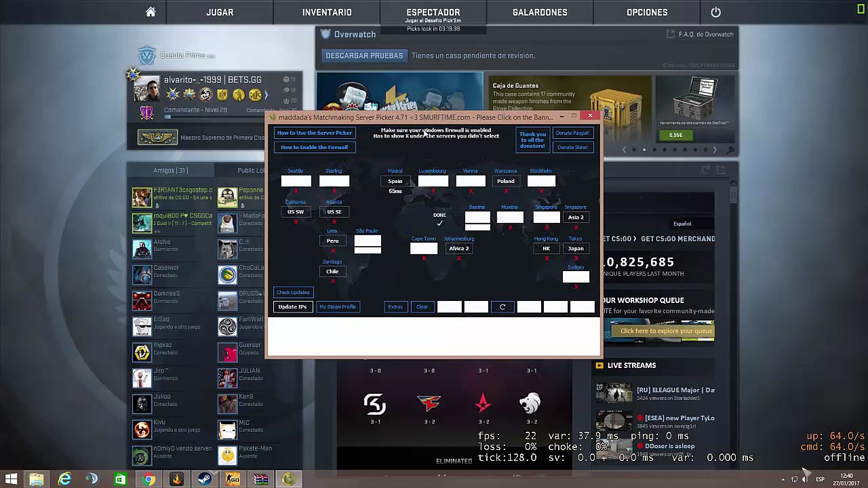The image size is (868, 488).
Task: Toggle the Africa 2 Johannesburg server
Action: point(459,248)
